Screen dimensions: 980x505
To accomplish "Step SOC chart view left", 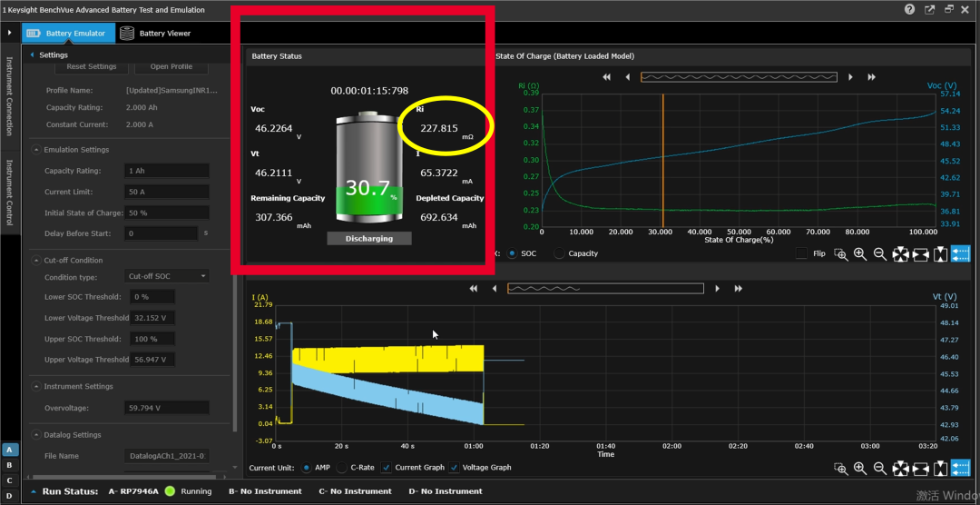I will point(628,77).
